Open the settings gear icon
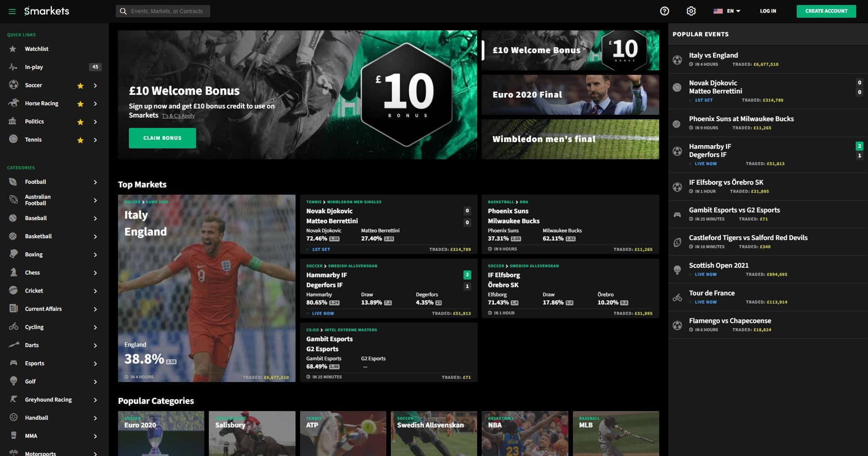The image size is (868, 456). pyautogui.click(x=691, y=11)
